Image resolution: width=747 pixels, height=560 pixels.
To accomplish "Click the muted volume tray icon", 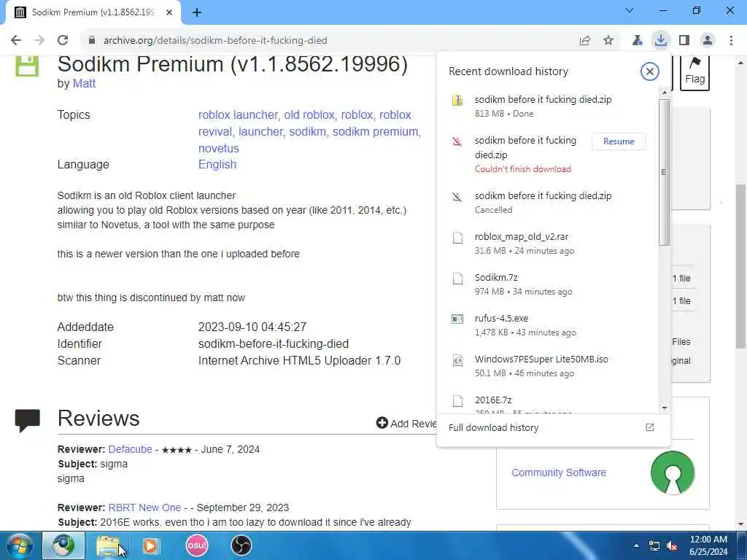I will (672, 545).
